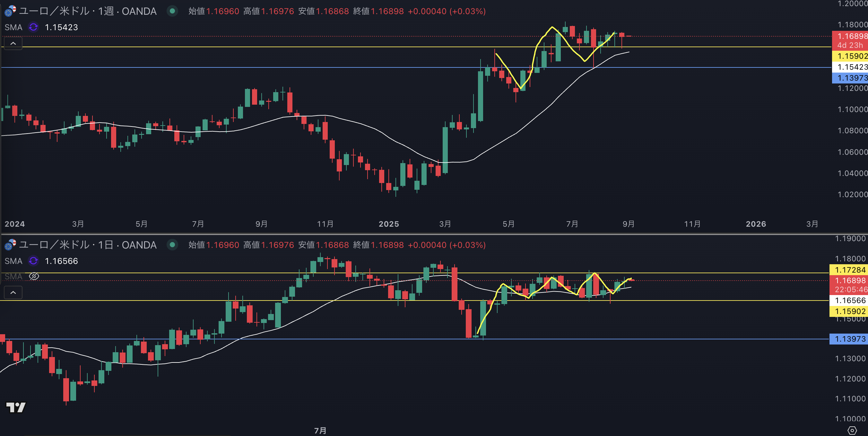Click the 1.13000 tick on daily price scale
This screenshot has width=868, height=436.
click(x=850, y=359)
